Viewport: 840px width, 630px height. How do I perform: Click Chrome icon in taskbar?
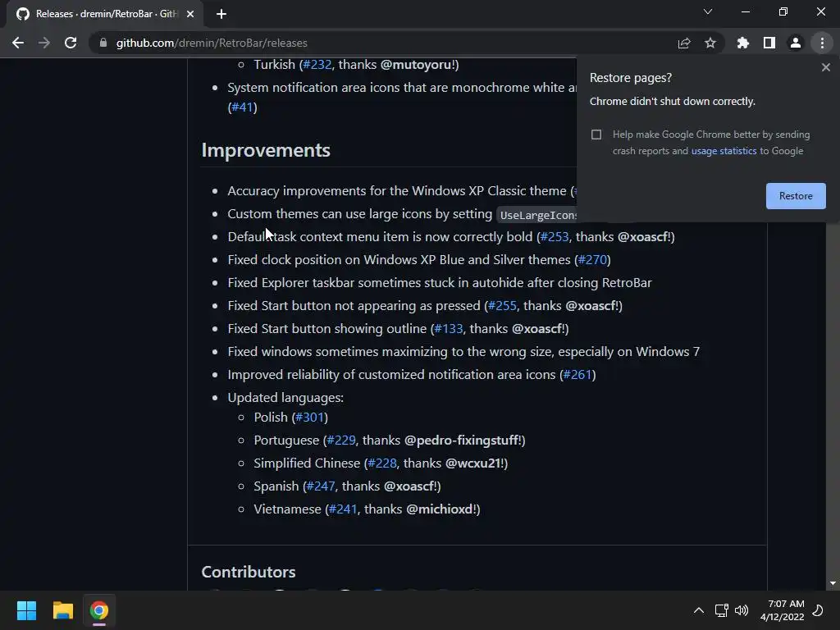tap(99, 610)
